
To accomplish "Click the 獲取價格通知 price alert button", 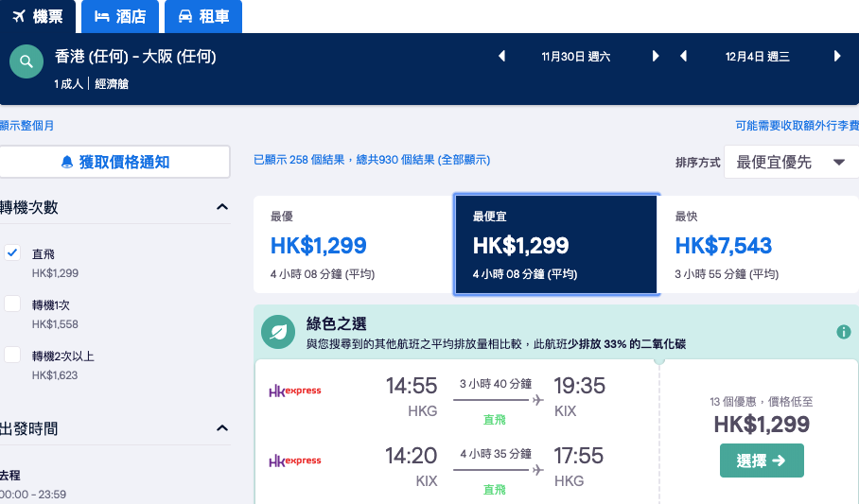I will point(114,162).
